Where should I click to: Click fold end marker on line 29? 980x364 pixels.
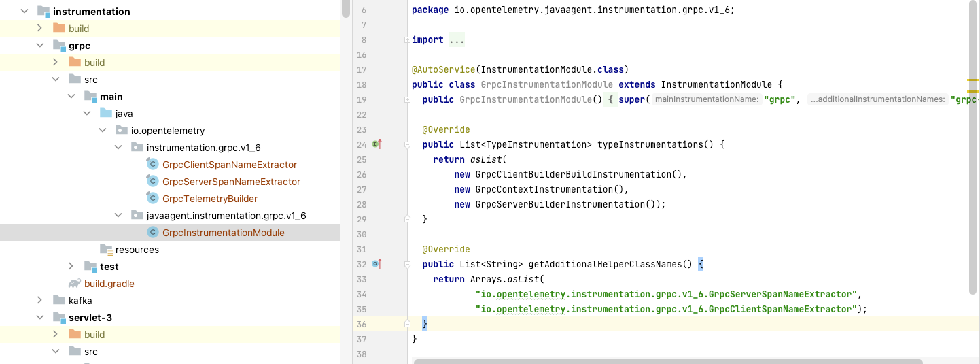pyautogui.click(x=407, y=219)
